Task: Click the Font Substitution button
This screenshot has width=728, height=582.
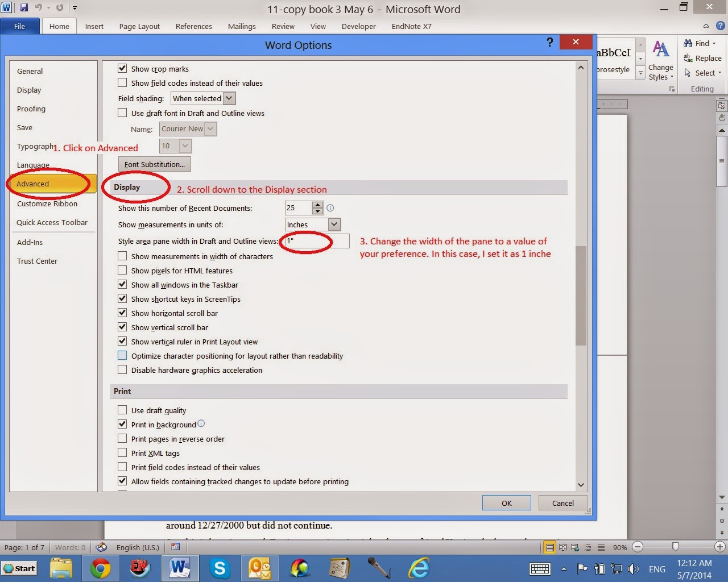Action: [x=155, y=164]
